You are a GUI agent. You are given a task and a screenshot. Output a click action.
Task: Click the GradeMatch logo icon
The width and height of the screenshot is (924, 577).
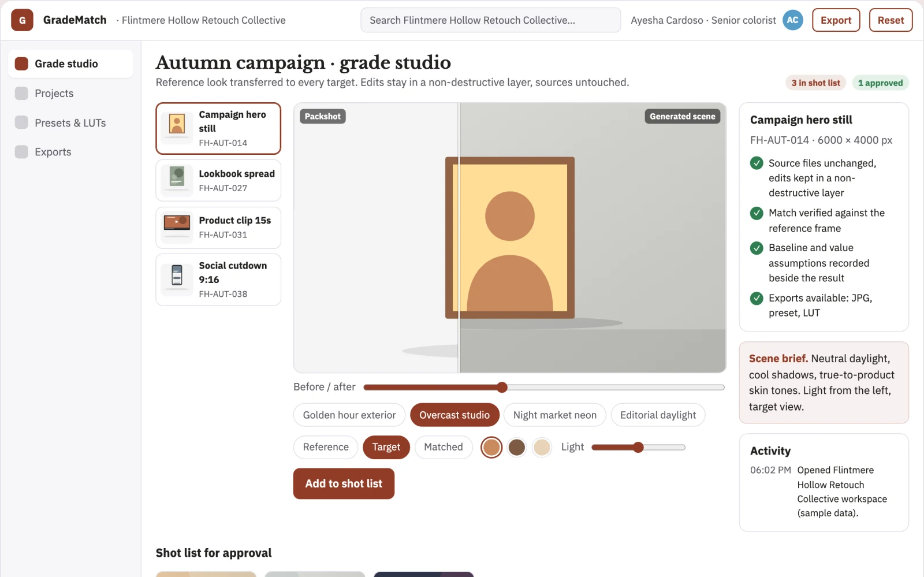pyautogui.click(x=22, y=20)
